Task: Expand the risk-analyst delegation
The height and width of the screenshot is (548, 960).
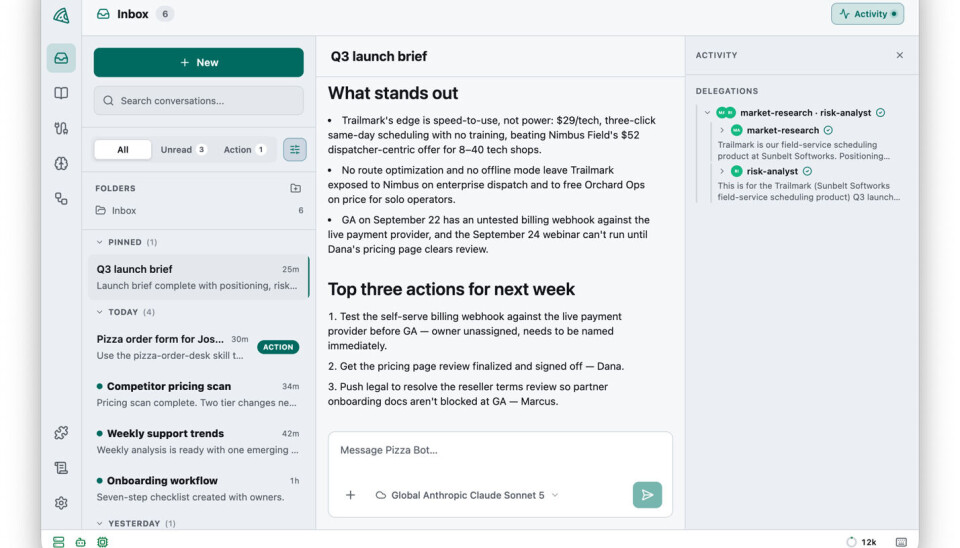Action: [x=722, y=171]
